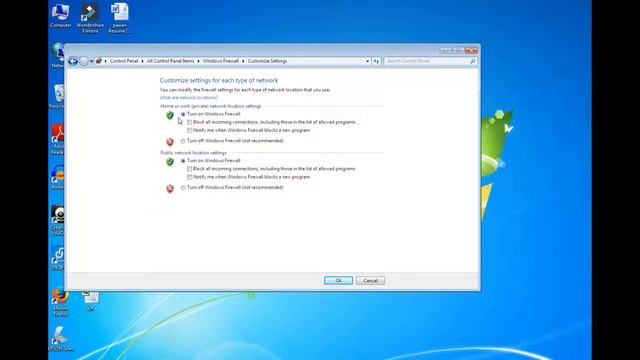Expand the arrow after Control Panel breadcrumb

click(x=142, y=61)
